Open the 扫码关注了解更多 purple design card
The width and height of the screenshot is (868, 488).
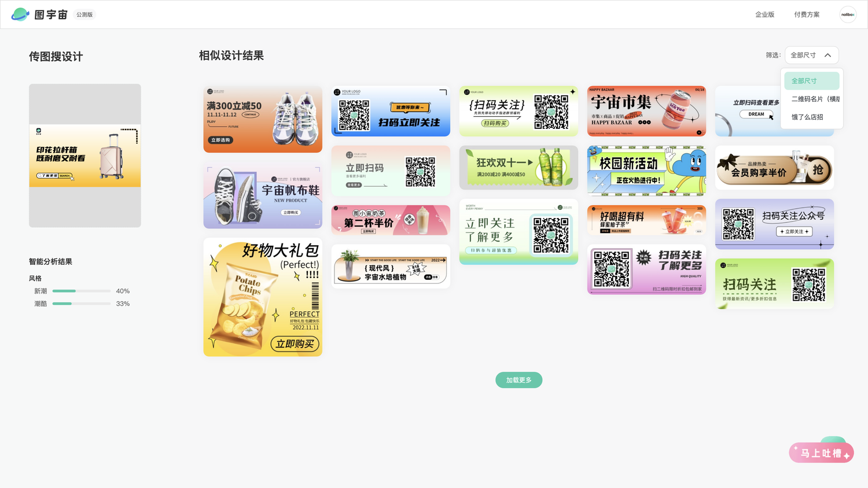(646, 269)
